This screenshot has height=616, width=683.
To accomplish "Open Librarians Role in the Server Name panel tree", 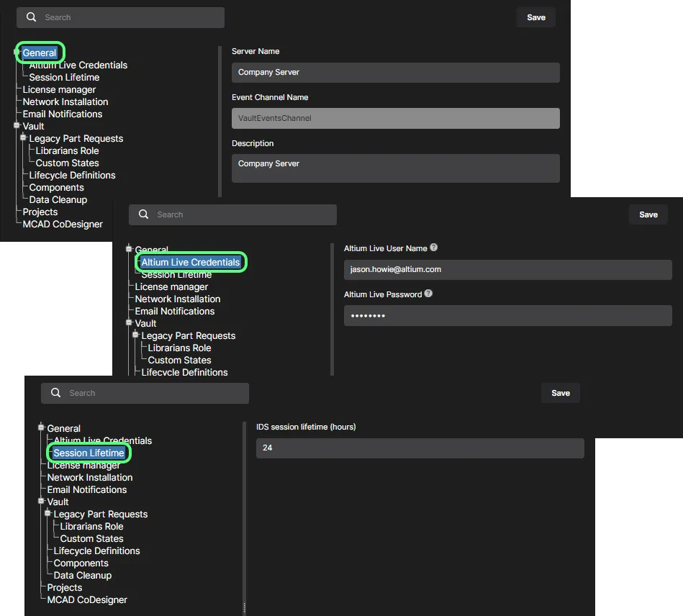I will click(67, 150).
